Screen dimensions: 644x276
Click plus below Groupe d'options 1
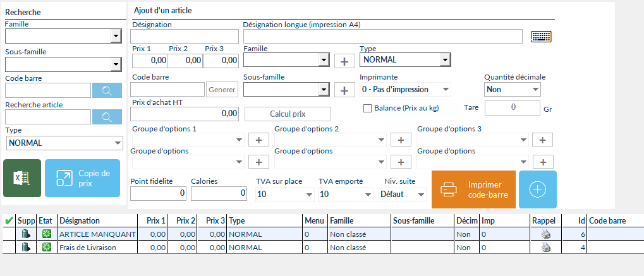pos(258,162)
